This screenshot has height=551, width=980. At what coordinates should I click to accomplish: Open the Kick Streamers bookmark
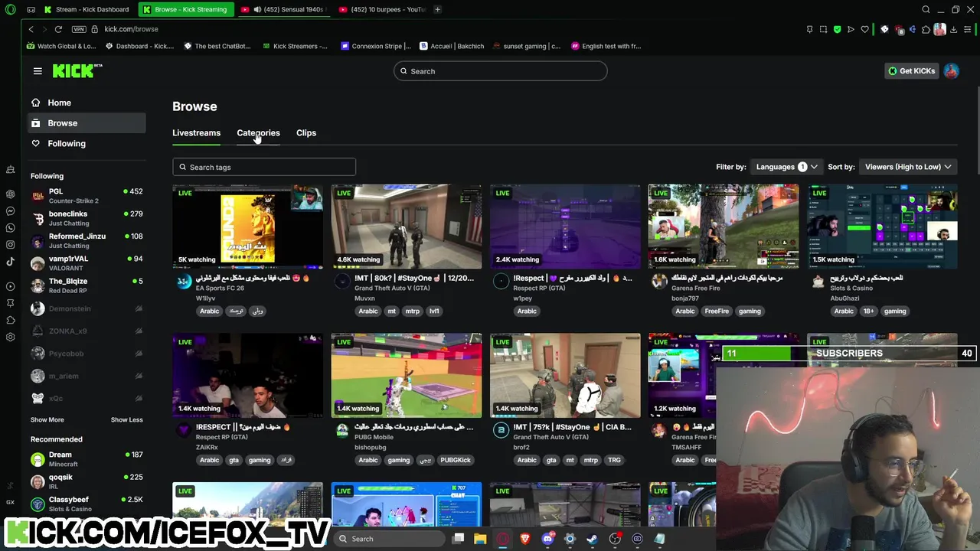(x=295, y=46)
